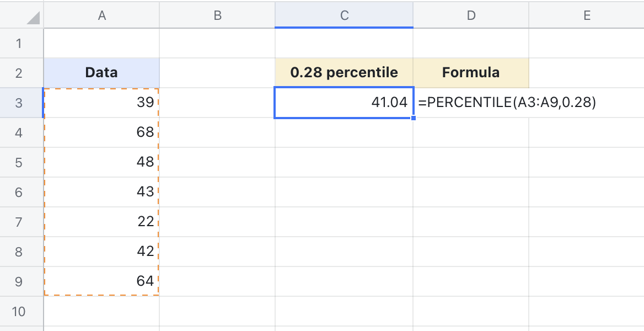The height and width of the screenshot is (331, 644).
Task: Select row 3 via its row header
Action: pos(20,102)
